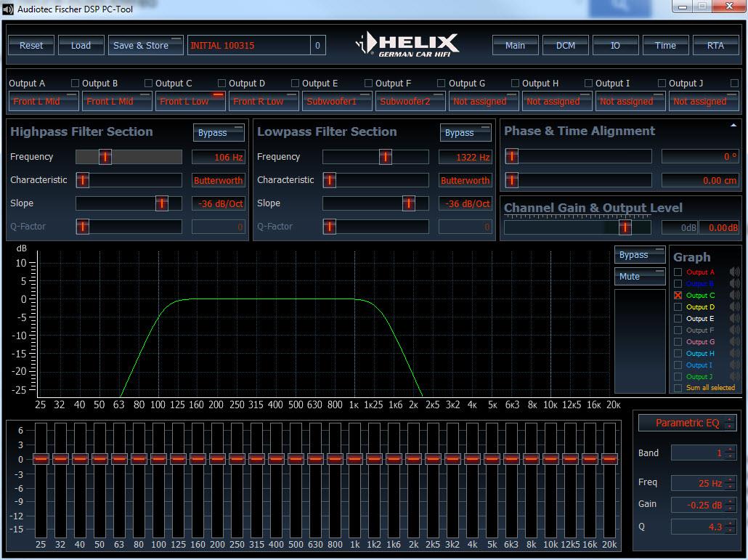
Task: Open the IO page
Action: [615, 45]
